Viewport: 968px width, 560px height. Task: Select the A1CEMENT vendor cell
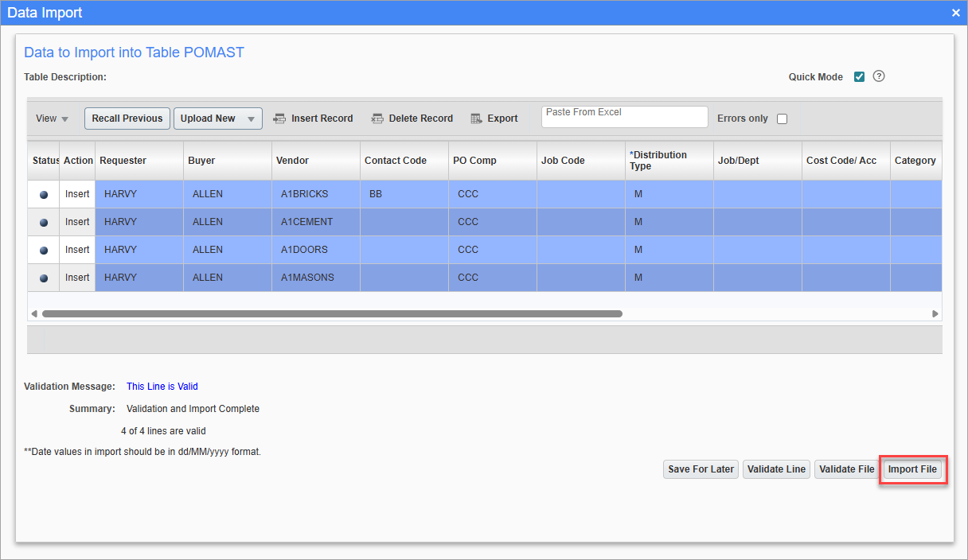coord(315,221)
